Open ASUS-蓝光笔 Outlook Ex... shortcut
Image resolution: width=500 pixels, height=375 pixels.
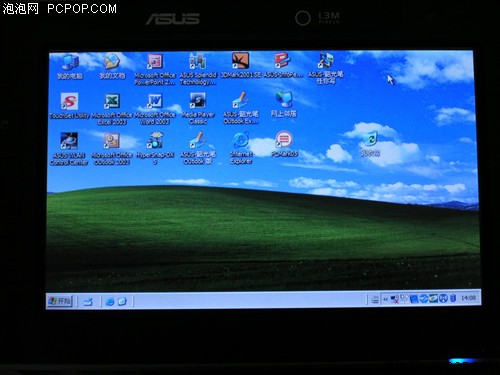pyautogui.click(x=240, y=108)
